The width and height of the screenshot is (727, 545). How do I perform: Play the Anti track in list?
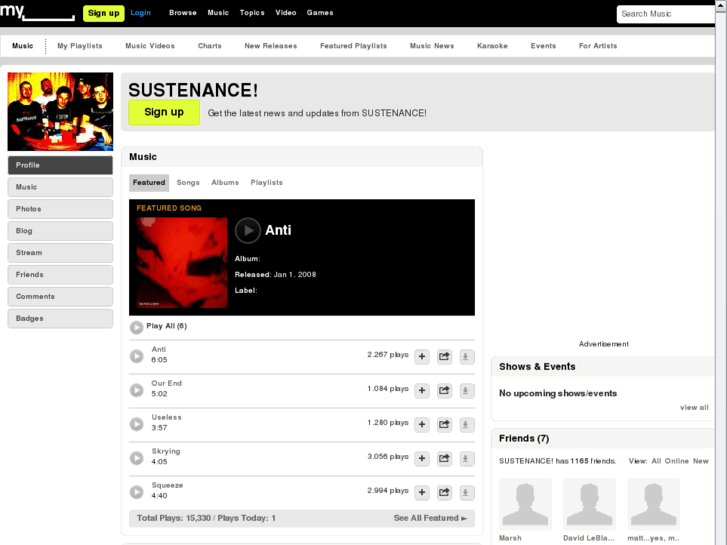[x=136, y=356]
